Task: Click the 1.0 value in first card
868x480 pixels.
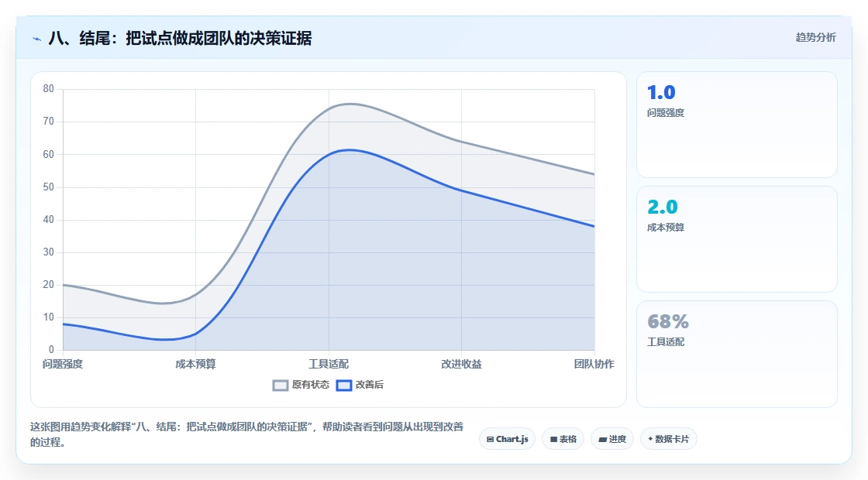Action: tap(661, 92)
